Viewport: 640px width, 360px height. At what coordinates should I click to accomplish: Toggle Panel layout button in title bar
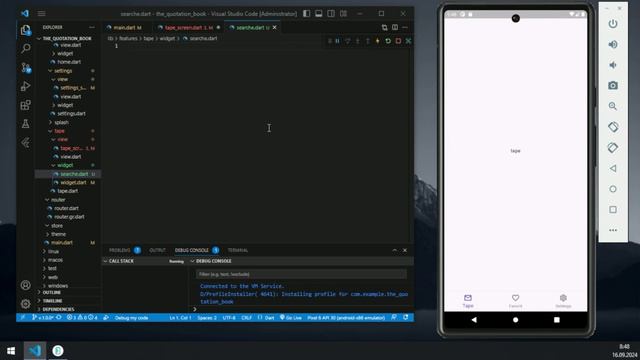point(318,13)
